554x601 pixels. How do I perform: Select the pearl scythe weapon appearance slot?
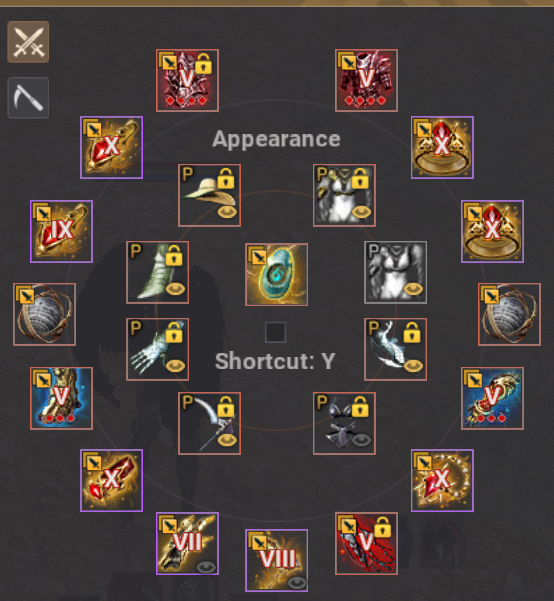click(209, 424)
